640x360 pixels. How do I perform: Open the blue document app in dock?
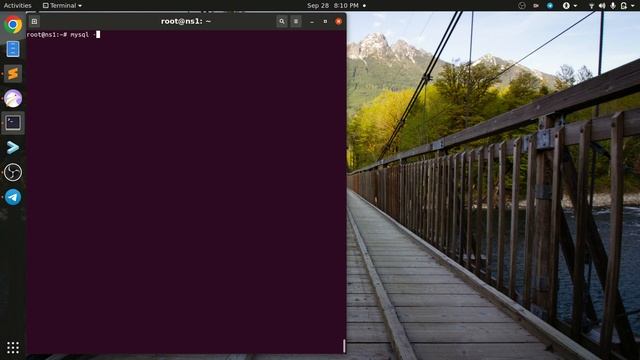pos(13,49)
